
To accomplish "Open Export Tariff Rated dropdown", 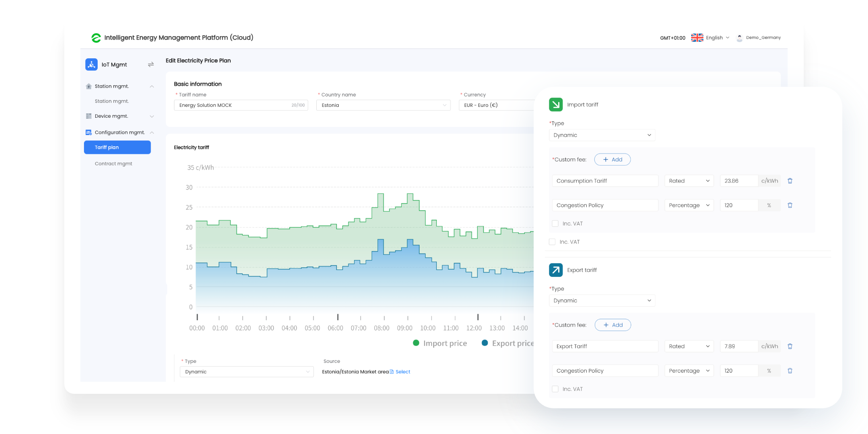I will (689, 346).
